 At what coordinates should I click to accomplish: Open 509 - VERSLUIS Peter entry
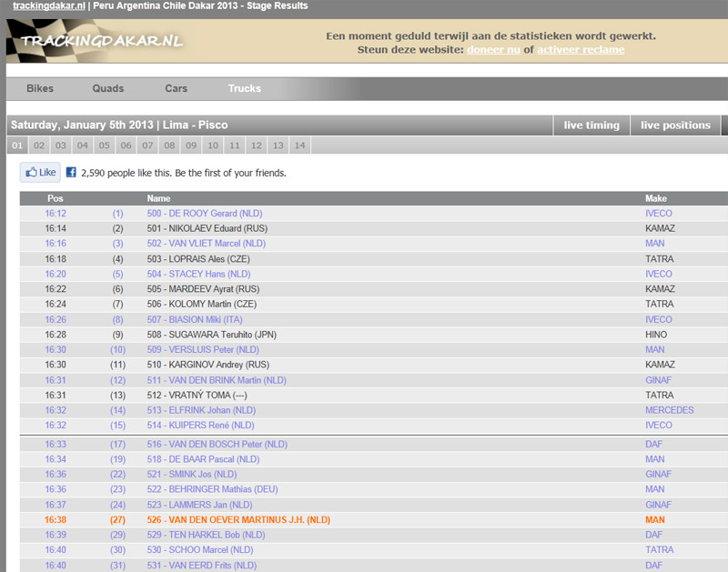(203, 350)
